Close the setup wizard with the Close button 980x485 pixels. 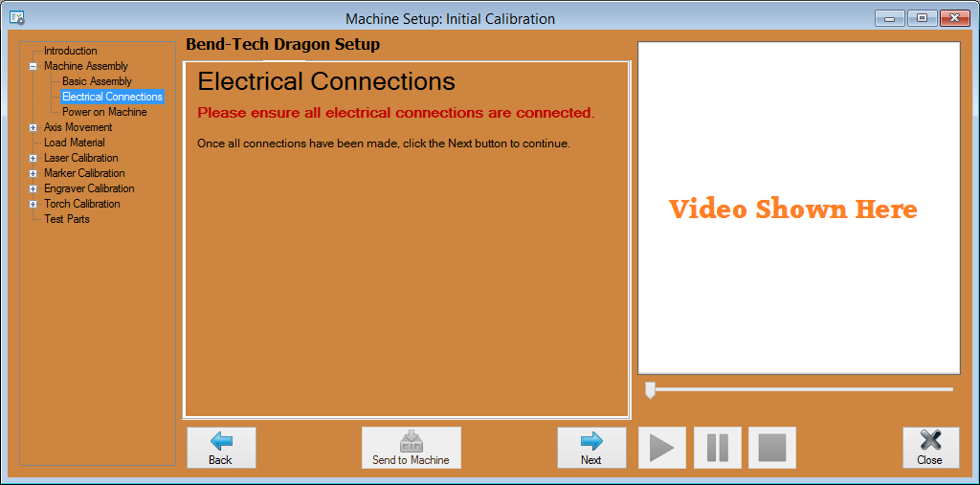coord(930,448)
